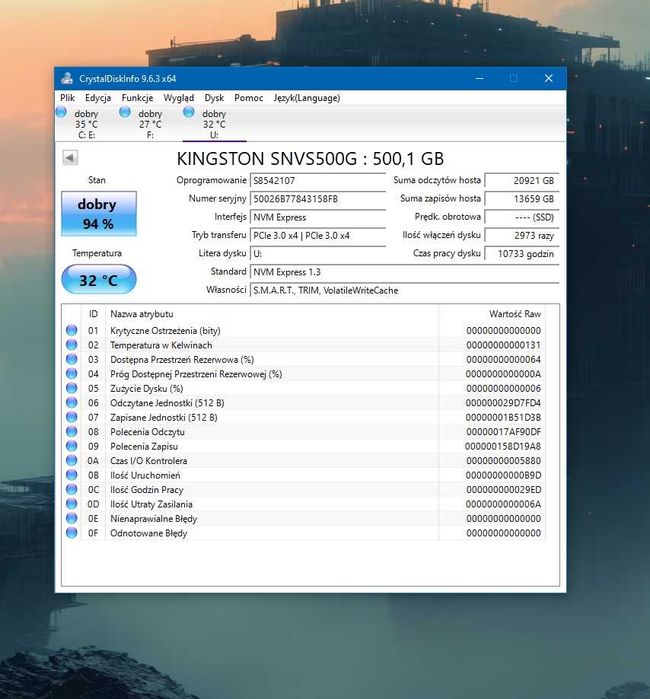Select the Polecenia Odczytu row text
Image resolution: width=650 pixels, height=699 pixels.
click(147, 432)
